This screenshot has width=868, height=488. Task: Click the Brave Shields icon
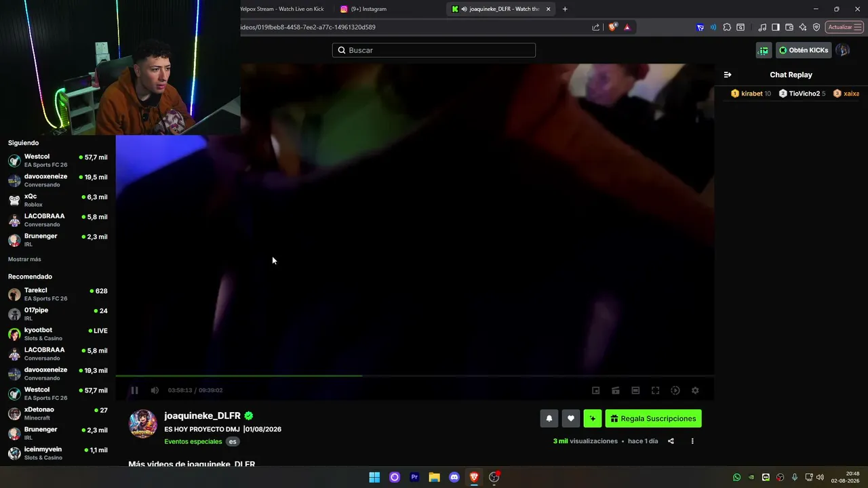(612, 27)
